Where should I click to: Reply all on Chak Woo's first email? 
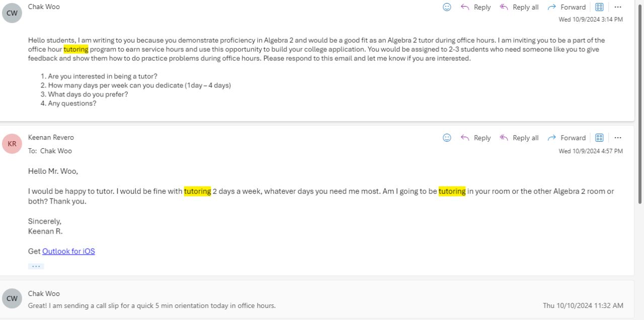tap(519, 7)
